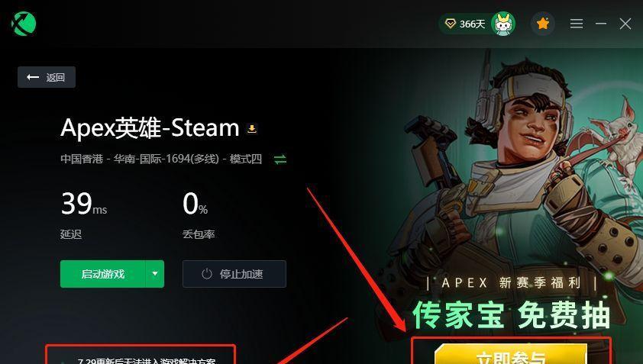Image resolution: width=643 pixels, height=364 pixels.
Task: Expand the 启动游戏 dropdown arrow
Action: pos(155,274)
